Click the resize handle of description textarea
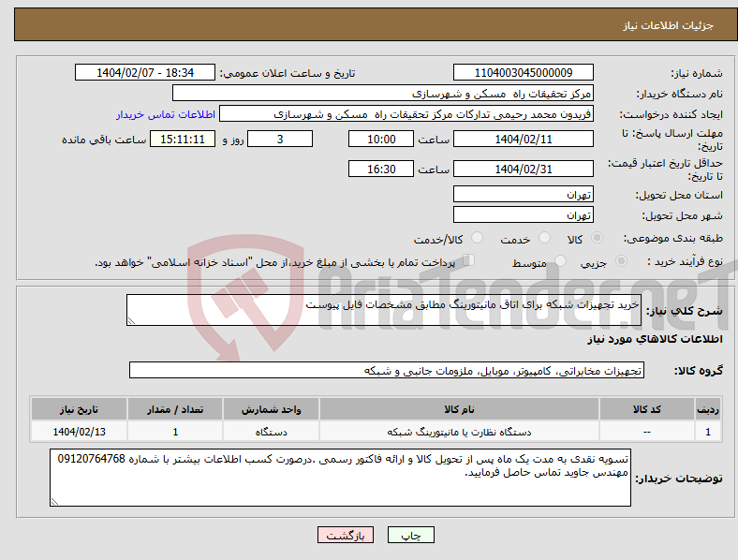The height and width of the screenshot is (560, 738). click(131, 321)
